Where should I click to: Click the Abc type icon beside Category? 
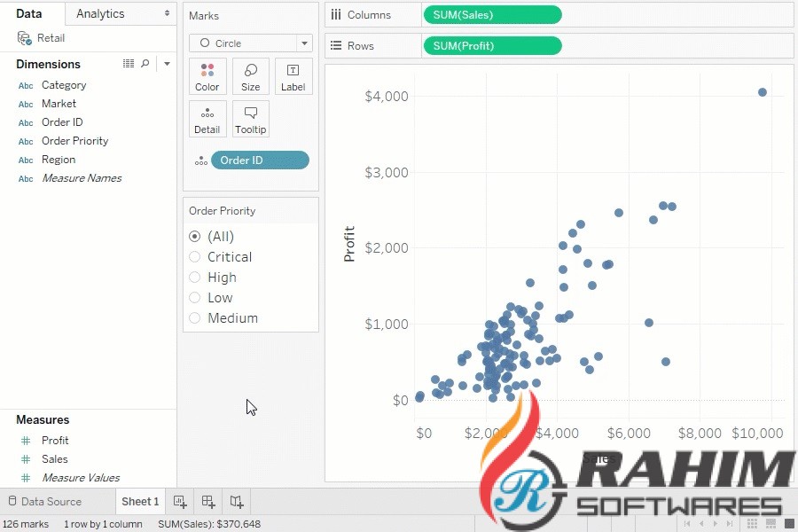(x=26, y=85)
